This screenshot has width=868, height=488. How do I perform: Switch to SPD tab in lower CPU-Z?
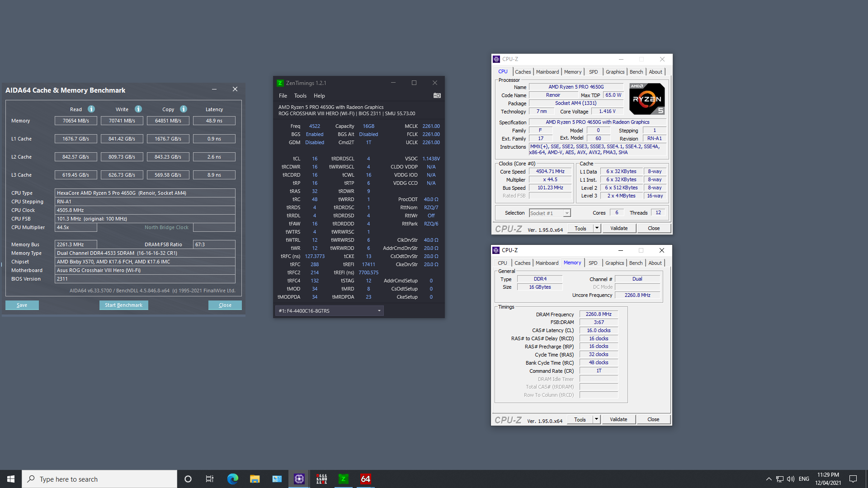[x=593, y=263]
